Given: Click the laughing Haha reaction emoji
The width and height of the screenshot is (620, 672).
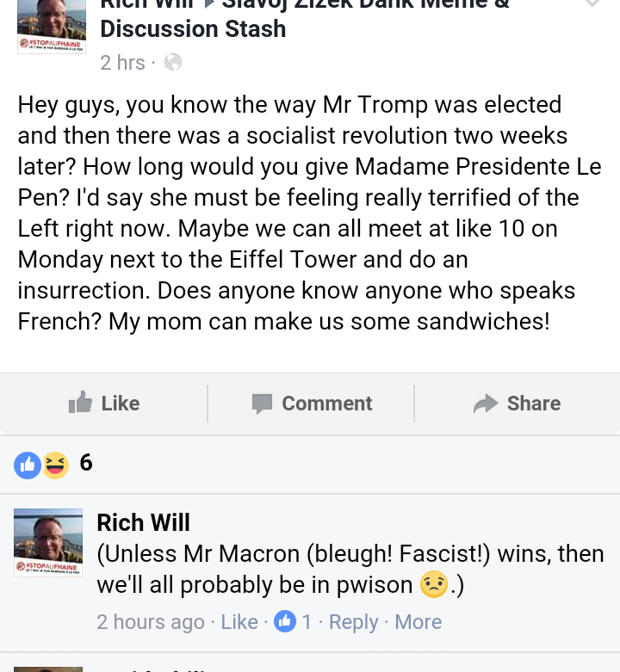Looking at the screenshot, I should pos(55,465).
